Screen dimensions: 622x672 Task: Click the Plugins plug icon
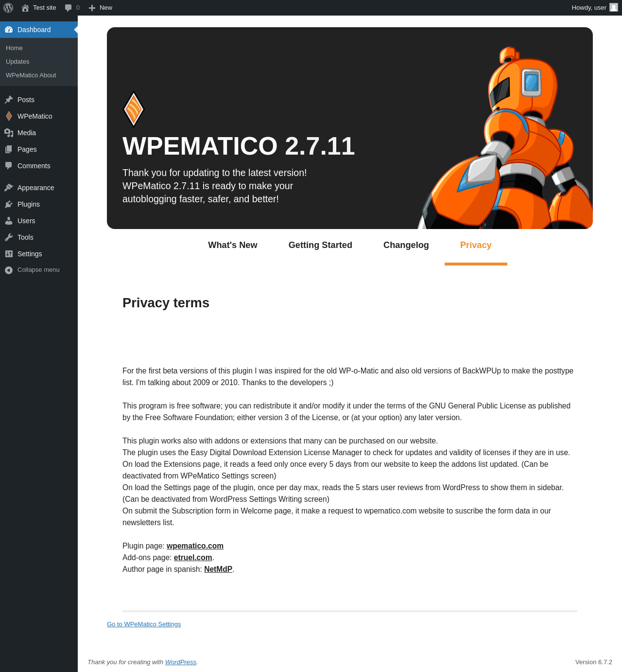9,204
